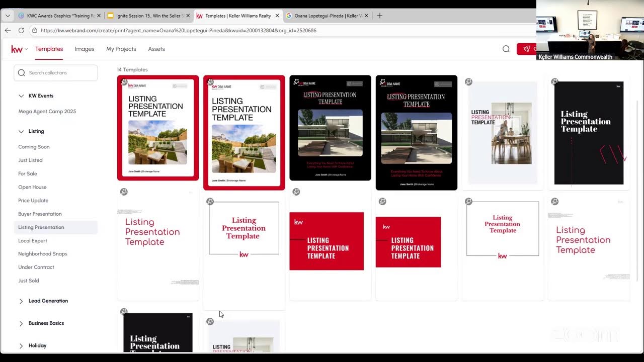
Task: Open the black template with red zigzag lines
Action: tap(589, 133)
